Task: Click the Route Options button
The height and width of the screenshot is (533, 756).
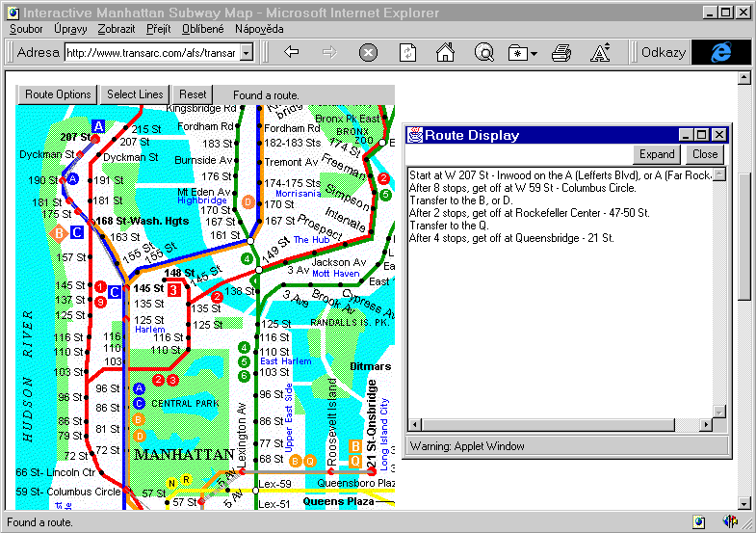Action: pos(58,94)
